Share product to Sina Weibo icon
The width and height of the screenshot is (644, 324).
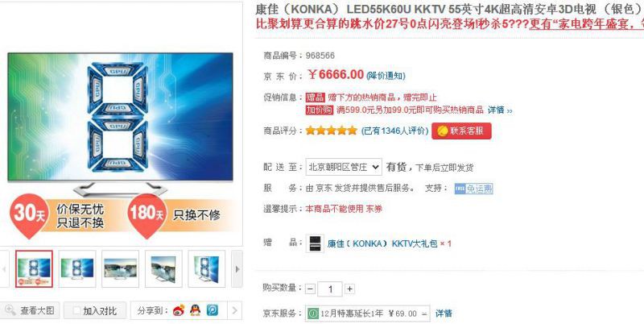[179, 310]
